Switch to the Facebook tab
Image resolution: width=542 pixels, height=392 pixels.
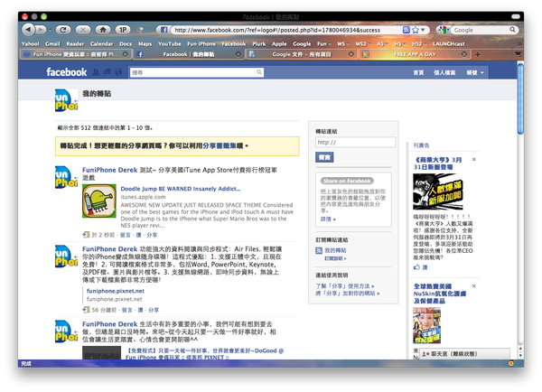pos(189,54)
